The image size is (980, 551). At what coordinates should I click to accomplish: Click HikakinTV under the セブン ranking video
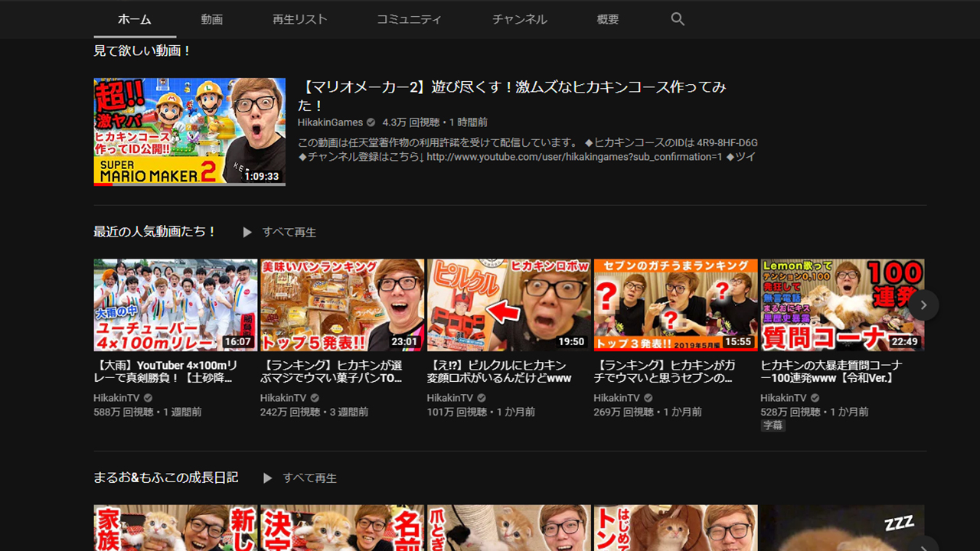click(616, 398)
